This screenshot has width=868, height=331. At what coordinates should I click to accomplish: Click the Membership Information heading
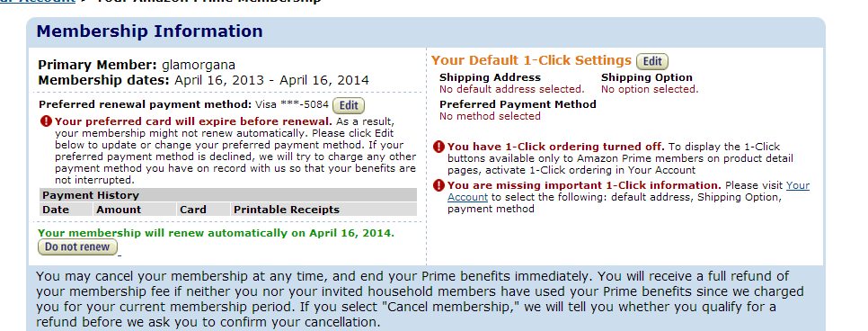click(x=149, y=31)
